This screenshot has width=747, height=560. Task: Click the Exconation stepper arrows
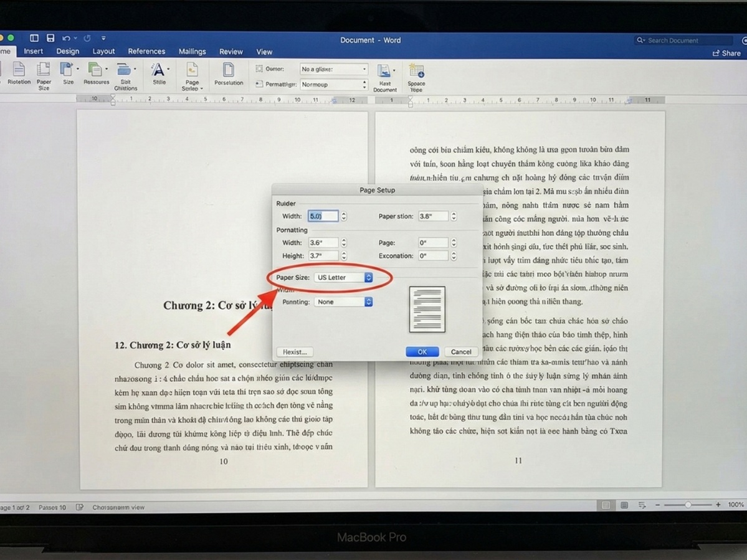click(454, 256)
